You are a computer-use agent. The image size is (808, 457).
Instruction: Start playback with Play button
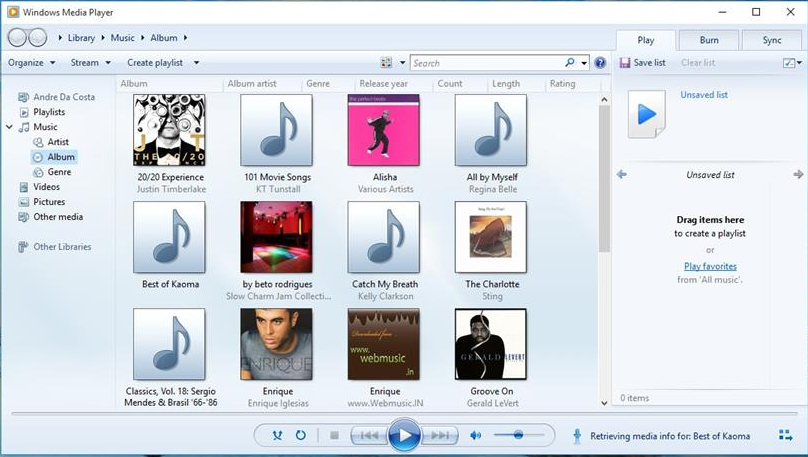pyautogui.click(x=404, y=435)
